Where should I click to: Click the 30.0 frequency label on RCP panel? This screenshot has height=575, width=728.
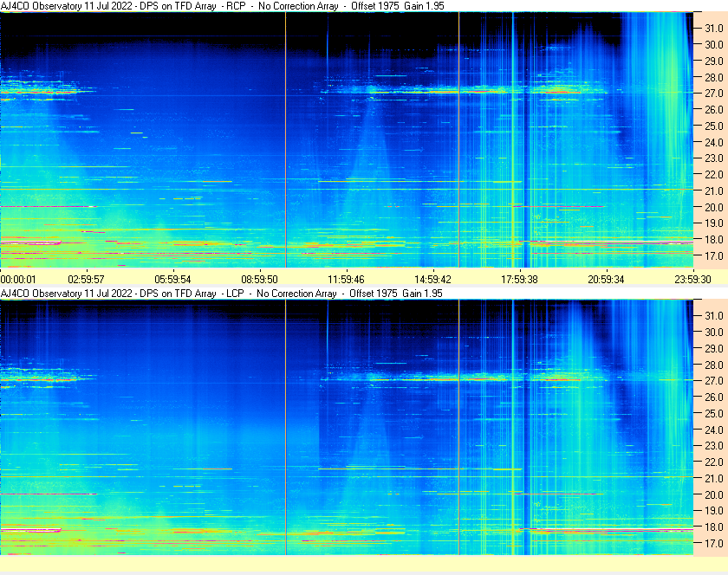(714, 44)
